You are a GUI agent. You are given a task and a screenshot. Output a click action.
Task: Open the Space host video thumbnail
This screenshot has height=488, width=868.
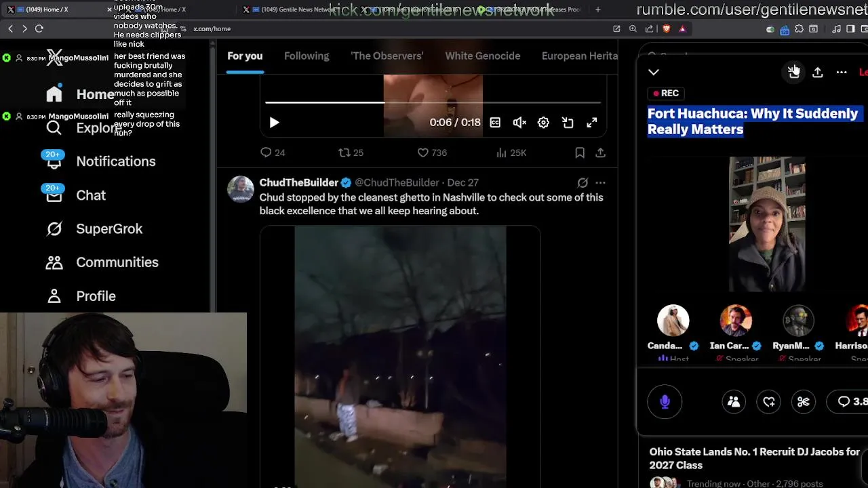(767, 224)
